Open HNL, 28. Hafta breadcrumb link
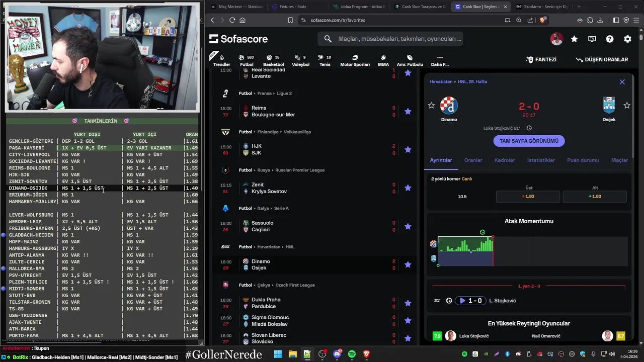Screen dimensions: 644x362 pos(472,81)
